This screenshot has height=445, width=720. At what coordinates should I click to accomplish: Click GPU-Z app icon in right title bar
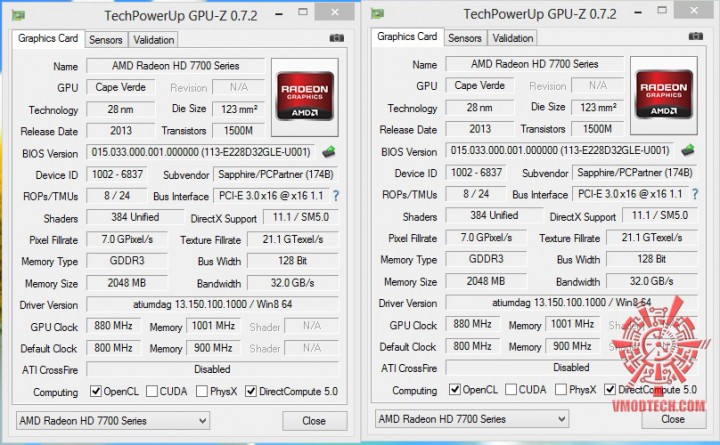(377, 14)
